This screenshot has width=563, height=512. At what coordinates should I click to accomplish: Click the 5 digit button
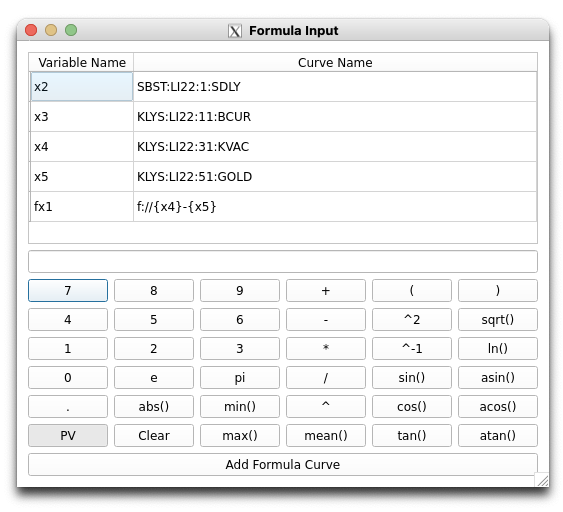(154, 320)
